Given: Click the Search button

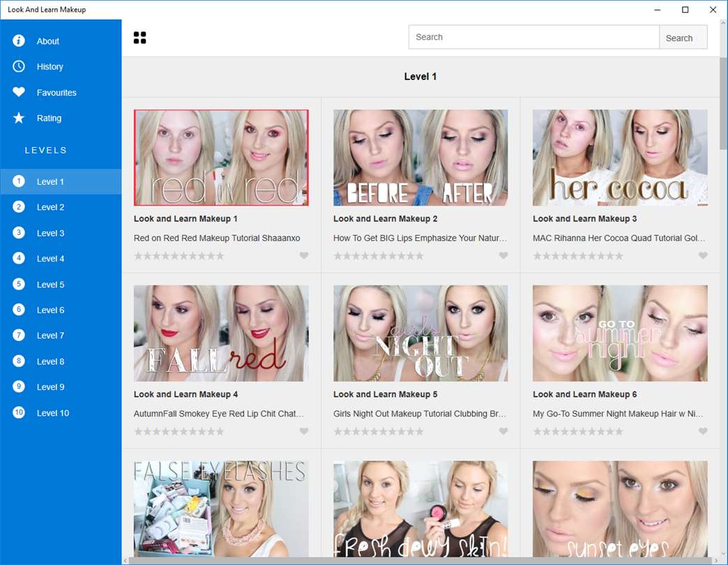Looking at the screenshot, I should click(x=683, y=38).
